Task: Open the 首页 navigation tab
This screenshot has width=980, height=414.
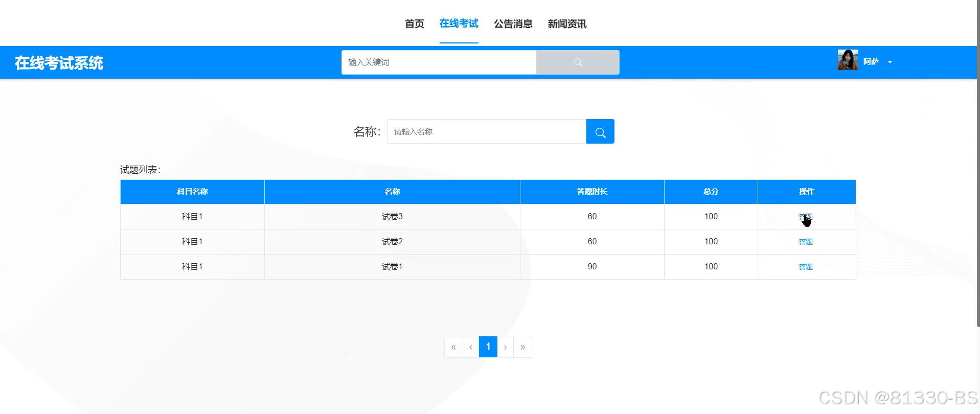Action: 415,24
